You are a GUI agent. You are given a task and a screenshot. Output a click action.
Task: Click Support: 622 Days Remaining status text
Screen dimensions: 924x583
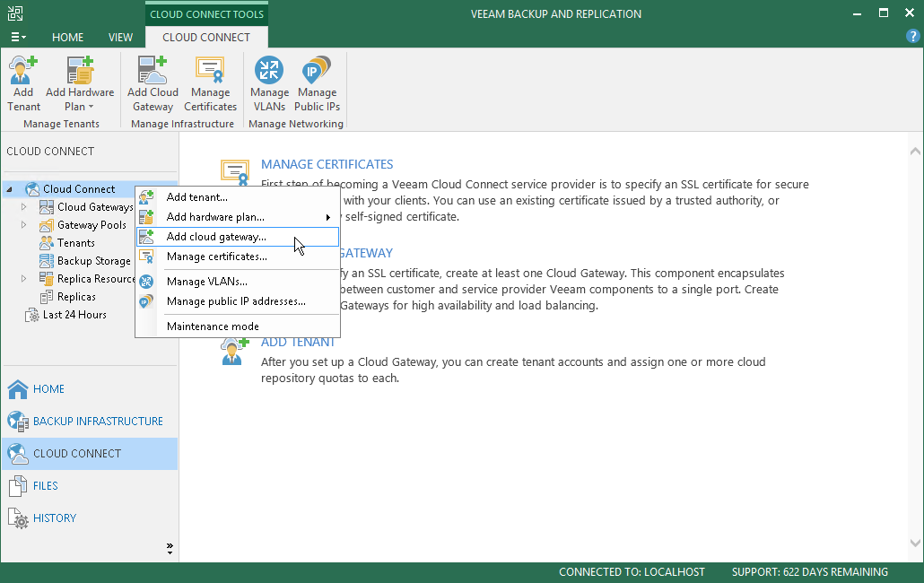[810, 572]
